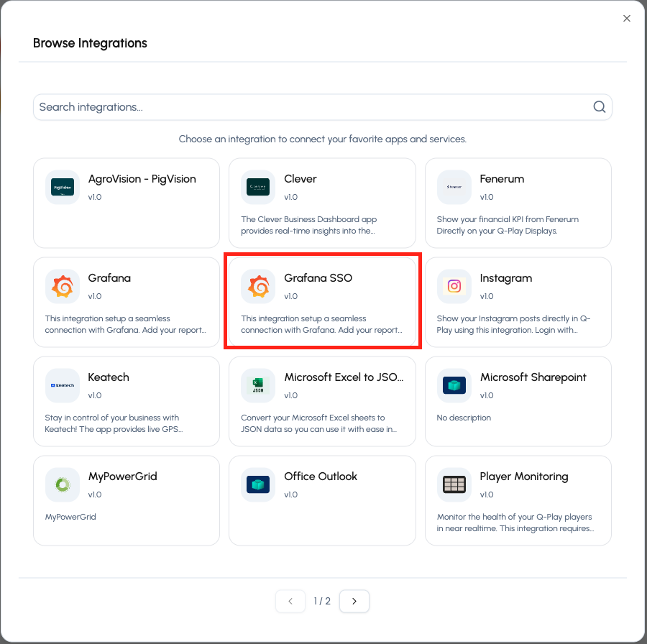Viewport: 647px width, 644px height.
Task: Click the MyPowerGrid green ring icon
Action: click(63, 484)
